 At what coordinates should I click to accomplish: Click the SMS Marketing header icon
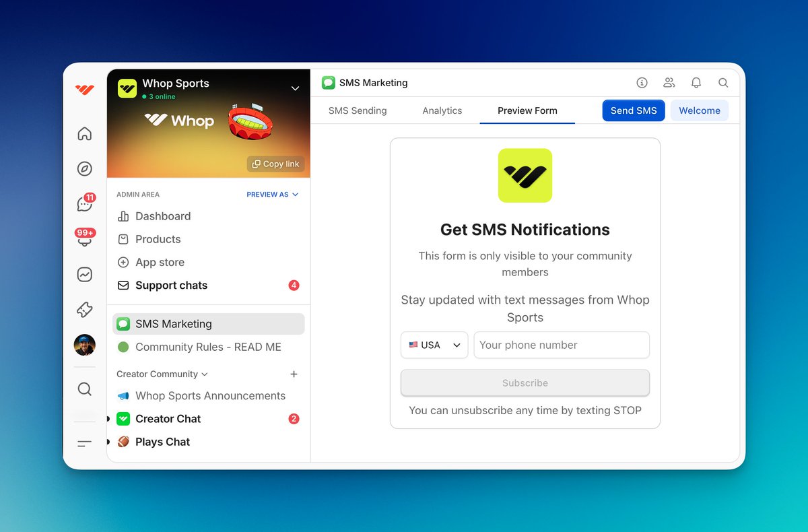(328, 83)
